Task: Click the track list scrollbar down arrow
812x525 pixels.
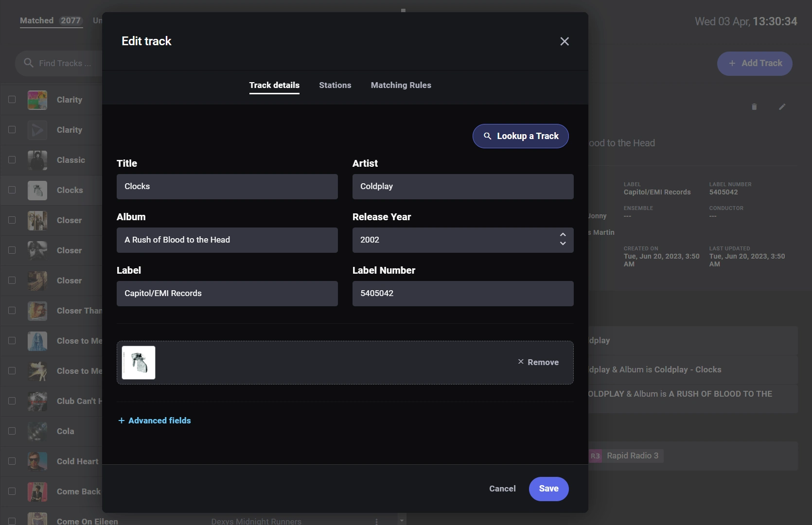Action: pyautogui.click(x=402, y=520)
